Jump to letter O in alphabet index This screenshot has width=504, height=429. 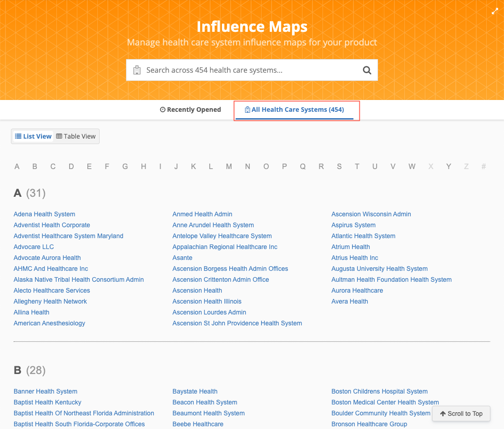(266, 166)
